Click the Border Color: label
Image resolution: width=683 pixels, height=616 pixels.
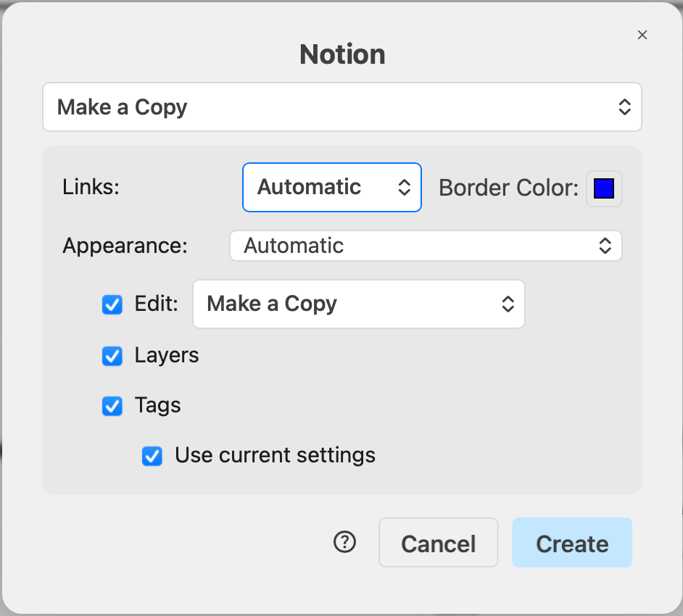point(509,188)
